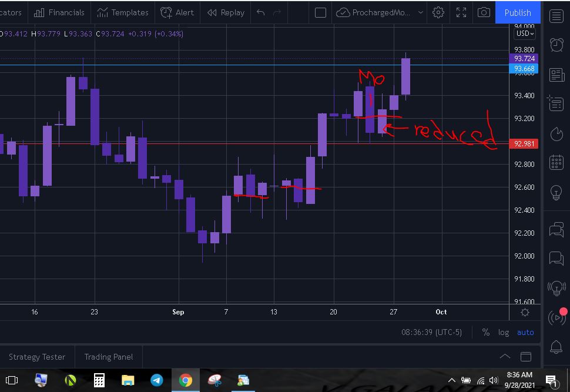Switch to the Trading Panel tab

108,357
